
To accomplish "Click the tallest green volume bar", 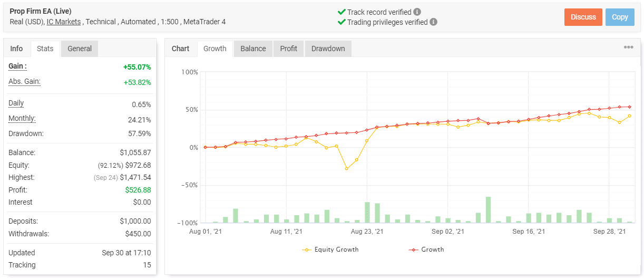I will (488, 209).
